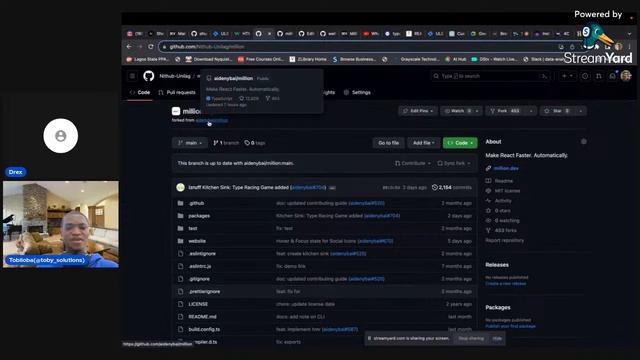Open the GitHub hamburger navigation menu
Screen dimensions: 640x360
132,76
